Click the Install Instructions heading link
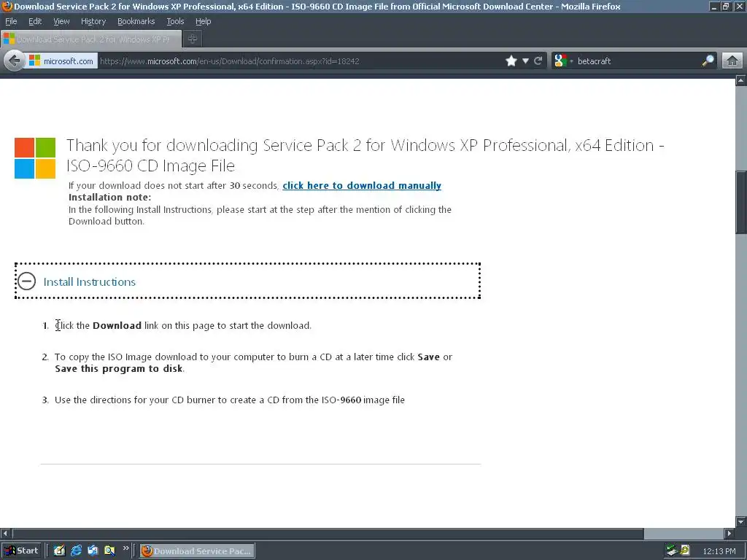The width and height of the screenshot is (747, 560). [x=90, y=282]
